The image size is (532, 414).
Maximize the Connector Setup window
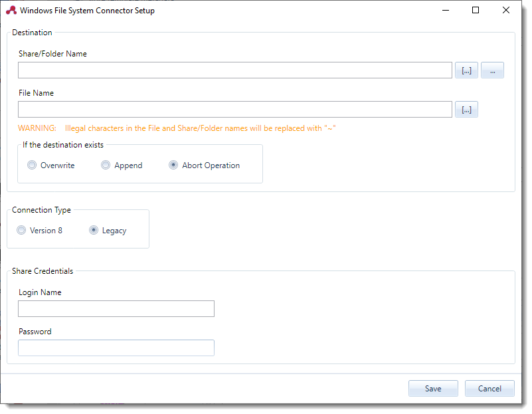[x=476, y=11]
